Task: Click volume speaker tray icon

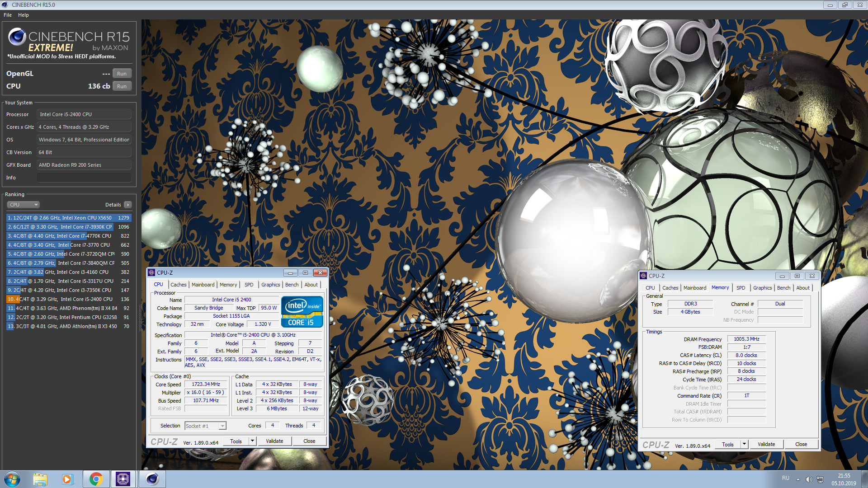Action: point(809,479)
